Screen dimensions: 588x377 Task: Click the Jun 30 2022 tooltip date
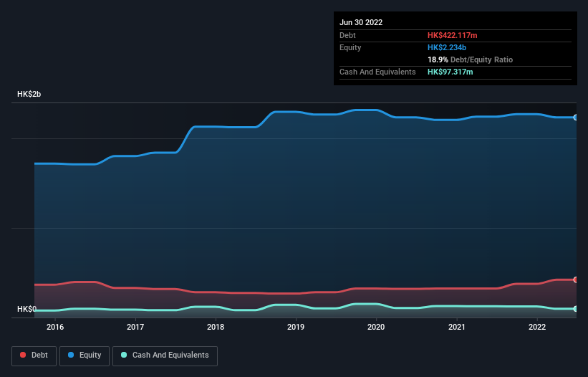click(361, 22)
